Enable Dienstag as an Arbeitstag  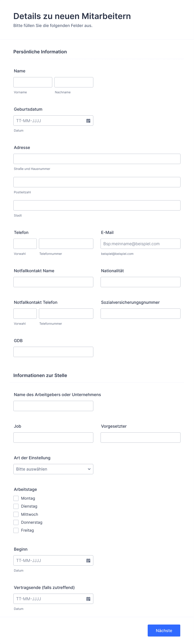16,506
